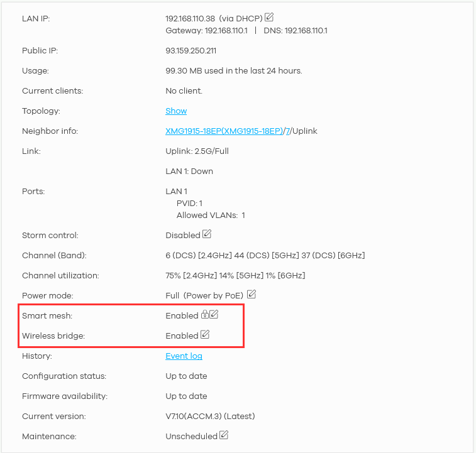Open neighbor device XMG1915-18EP link
The width and height of the screenshot is (476, 453).
(224, 131)
